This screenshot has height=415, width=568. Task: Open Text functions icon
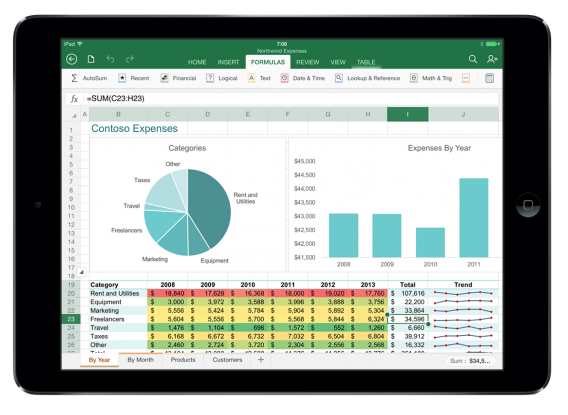pyautogui.click(x=251, y=78)
